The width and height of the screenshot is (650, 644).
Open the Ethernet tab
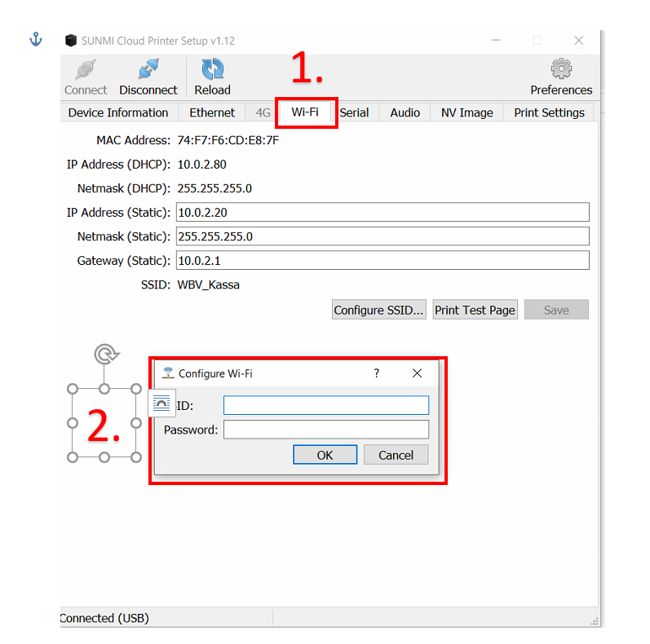point(212,112)
